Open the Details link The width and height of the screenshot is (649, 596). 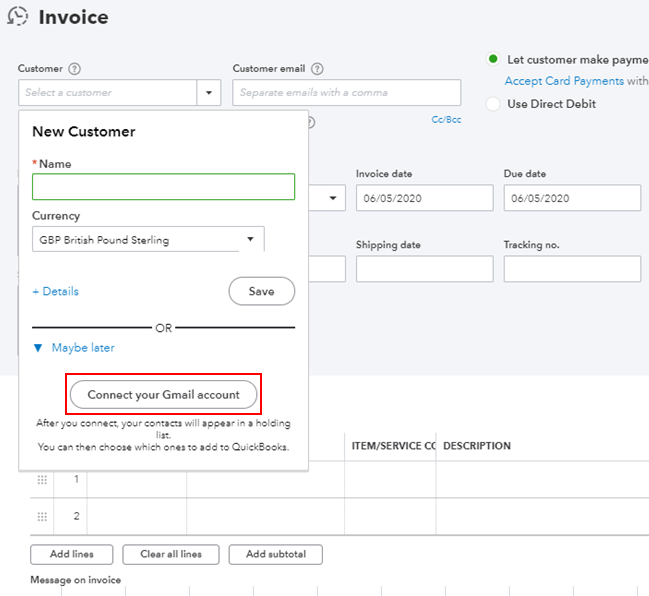pyautogui.click(x=55, y=291)
